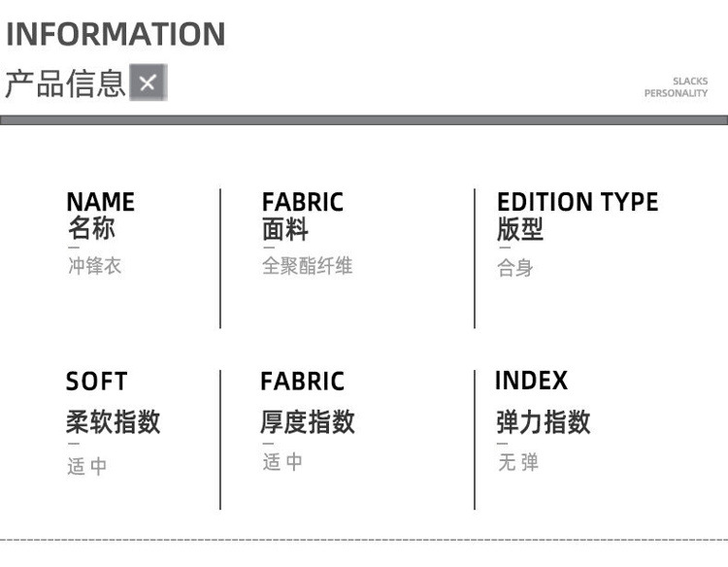
Task: Click the X icon beside 产品信息
Action: (x=148, y=83)
